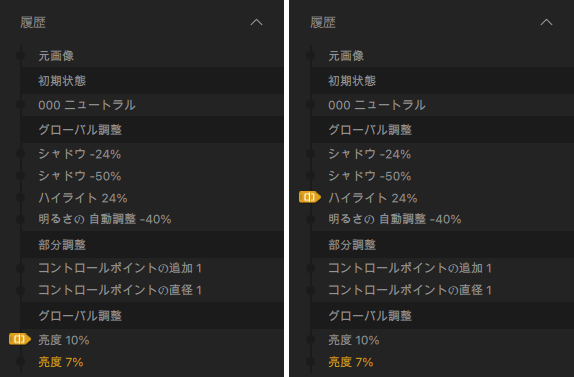Choose シャドウ -24% step in left panel
The width and height of the screenshot is (574, 377).
[x=79, y=154]
